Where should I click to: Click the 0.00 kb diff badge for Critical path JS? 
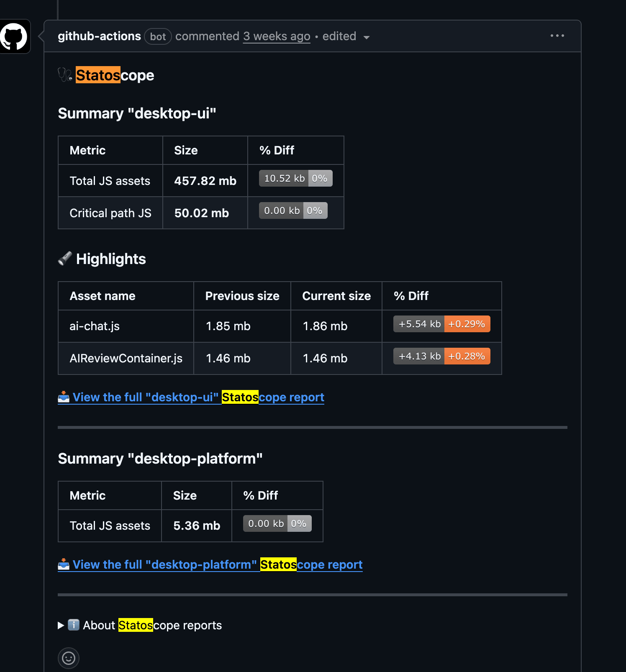click(293, 210)
